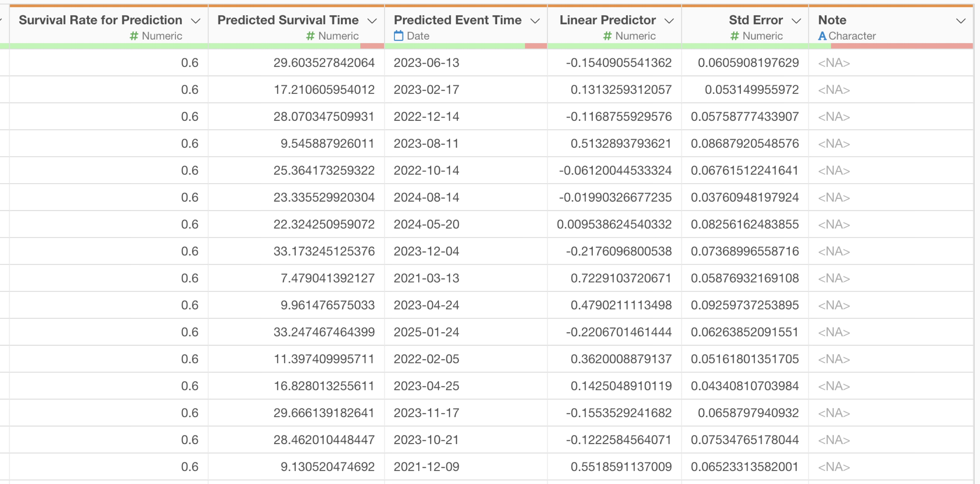Image resolution: width=980 pixels, height=484 pixels.
Task: Open the Linear Predictor column dropdown arrow
Action: coord(669,20)
